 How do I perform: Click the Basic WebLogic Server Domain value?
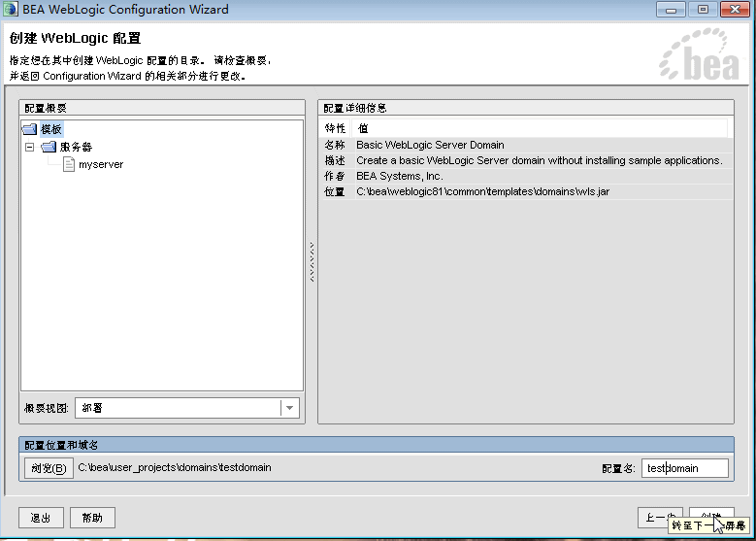point(430,145)
